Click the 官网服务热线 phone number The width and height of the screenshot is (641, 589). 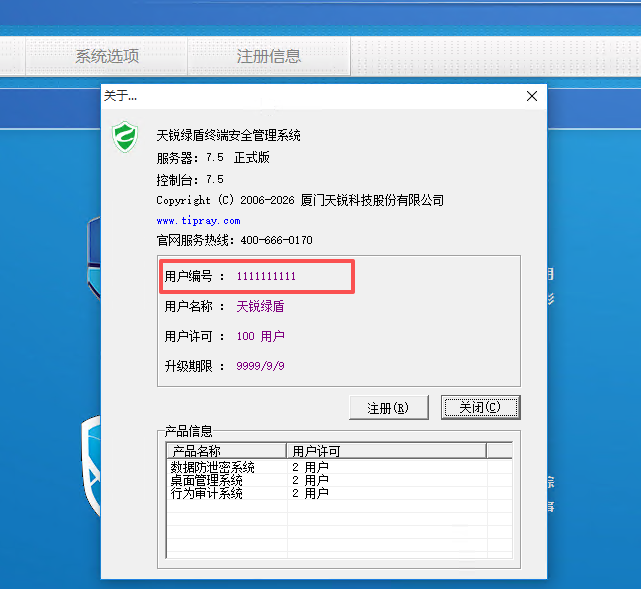tap(276, 240)
